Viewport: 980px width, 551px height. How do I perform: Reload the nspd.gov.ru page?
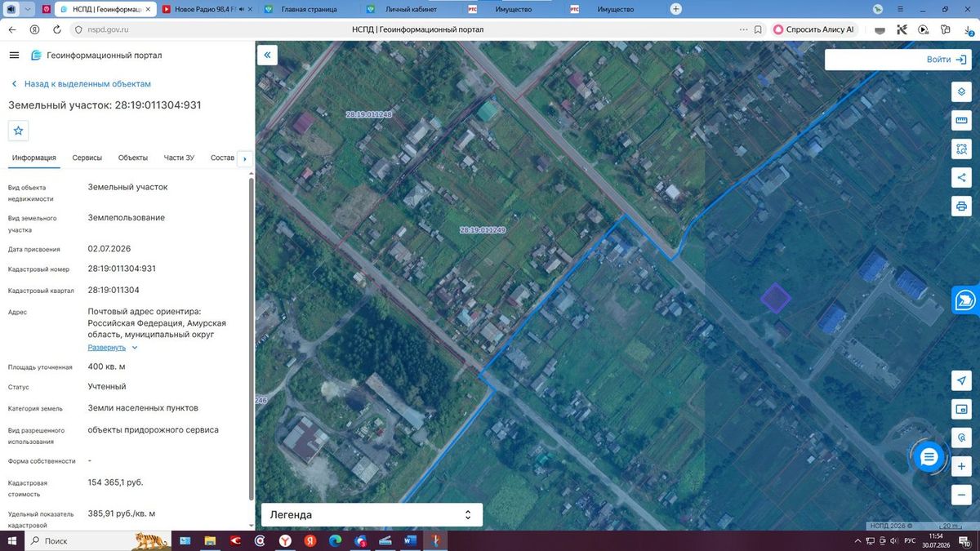tap(57, 29)
